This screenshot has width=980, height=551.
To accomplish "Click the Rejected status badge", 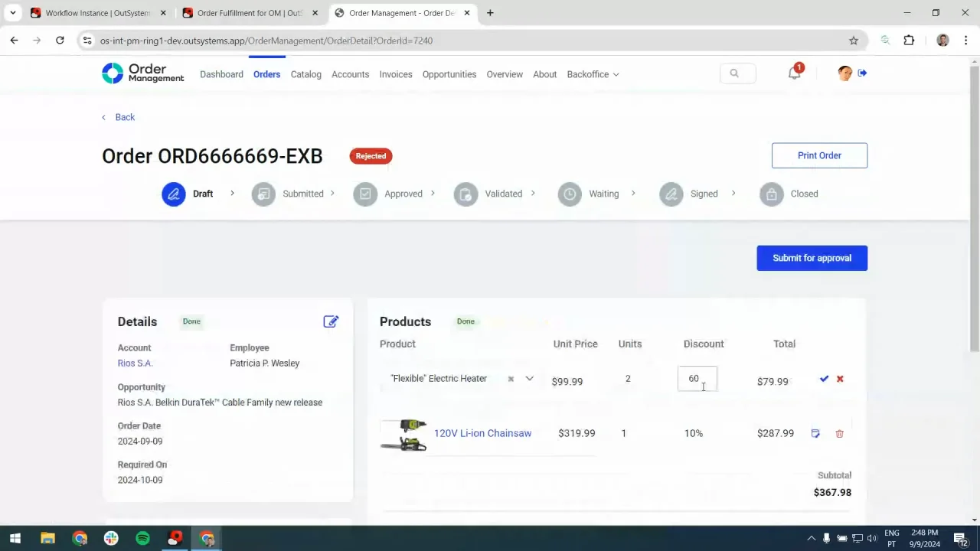I will pyautogui.click(x=371, y=156).
